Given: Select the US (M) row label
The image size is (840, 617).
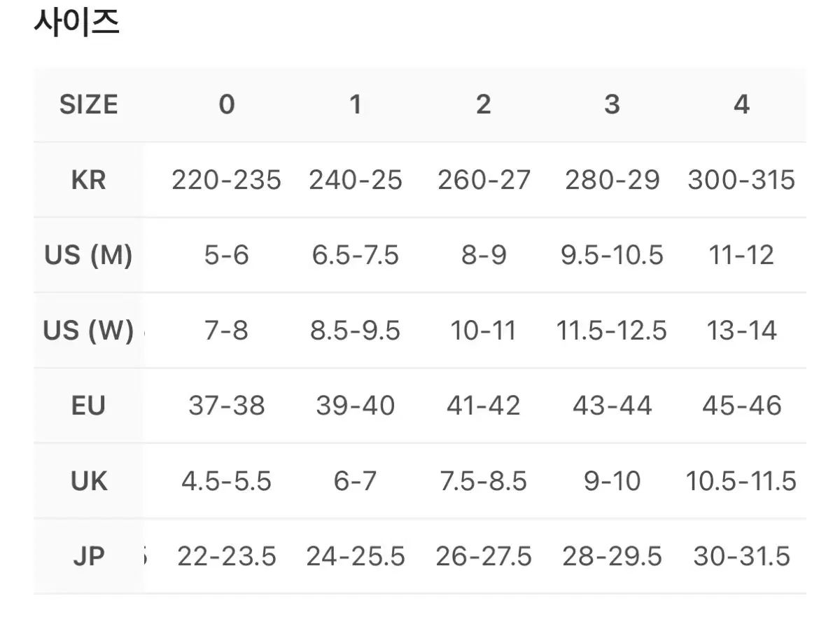Looking at the screenshot, I should (x=88, y=256).
